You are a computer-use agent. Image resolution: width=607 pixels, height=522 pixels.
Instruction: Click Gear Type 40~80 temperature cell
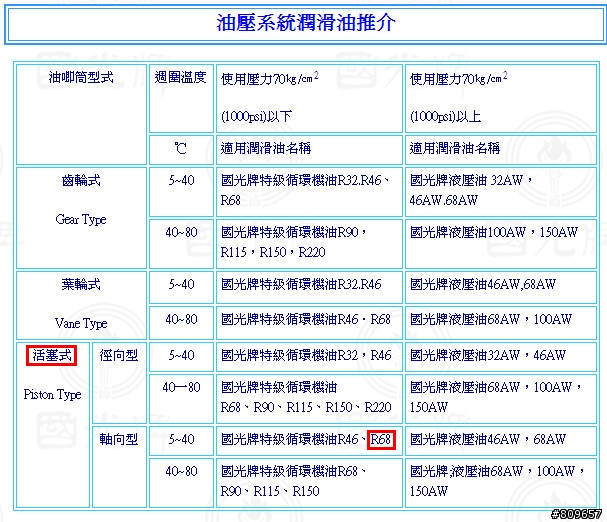point(181,244)
